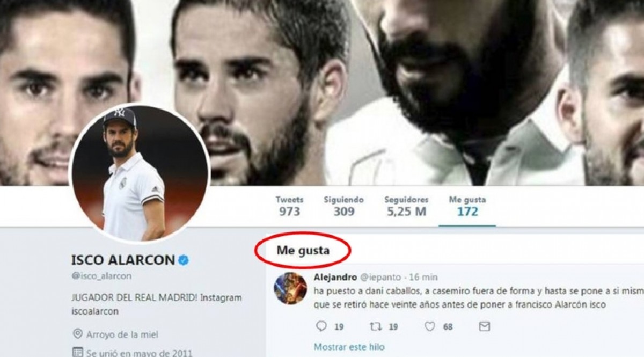The width and height of the screenshot is (644, 357).
Task: Select the Me gusta 172 tab
Action: [467, 206]
